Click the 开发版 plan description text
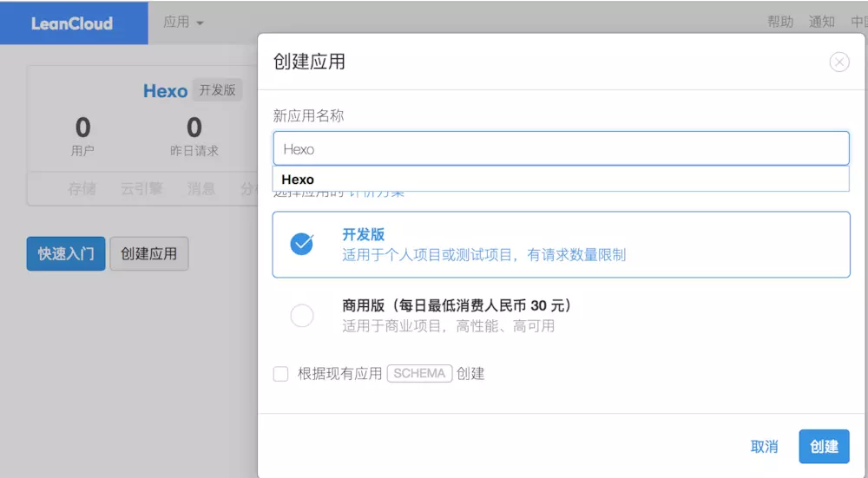 tap(483, 255)
